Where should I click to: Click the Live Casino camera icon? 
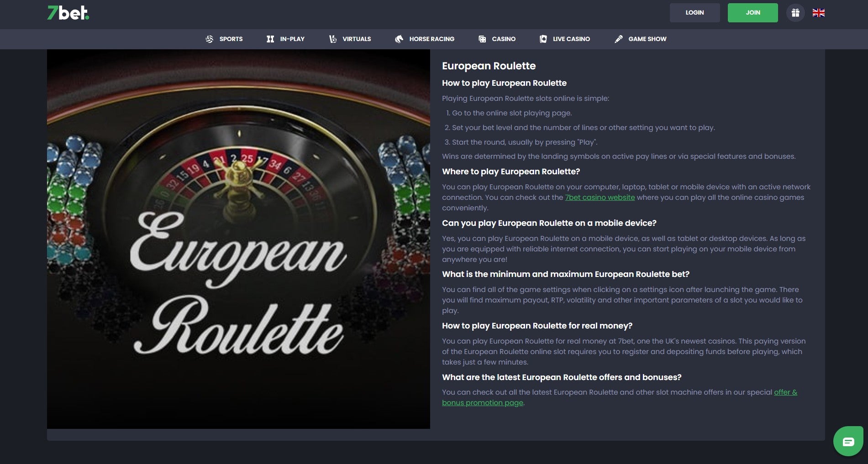pyautogui.click(x=543, y=39)
